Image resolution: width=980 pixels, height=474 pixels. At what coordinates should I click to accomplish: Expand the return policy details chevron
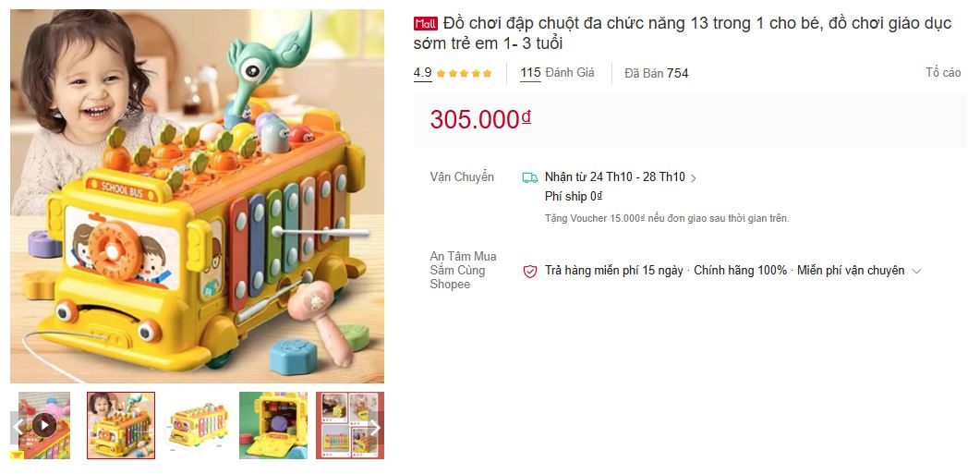(x=916, y=272)
